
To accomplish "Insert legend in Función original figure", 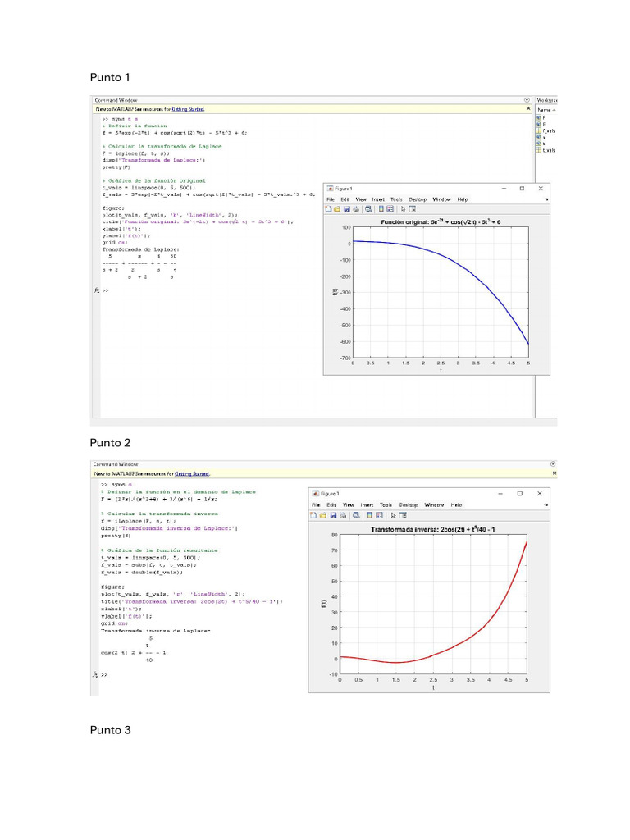I will pyautogui.click(x=390, y=209).
